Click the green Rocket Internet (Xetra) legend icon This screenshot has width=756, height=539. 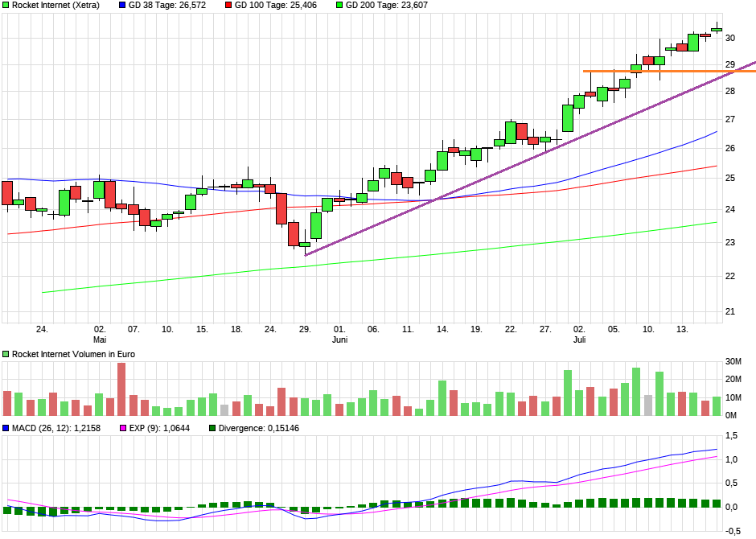pyautogui.click(x=6, y=6)
